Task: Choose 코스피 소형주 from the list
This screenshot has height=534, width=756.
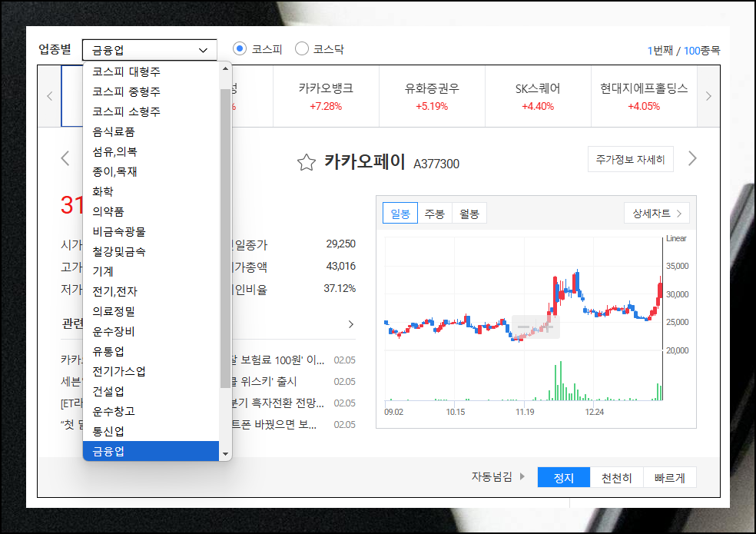Action: [151, 111]
